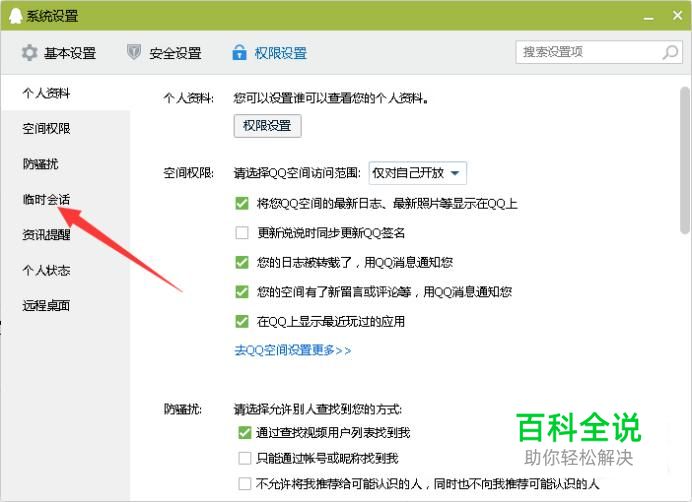Go to 防骚扰 in the sidebar

tap(65, 164)
